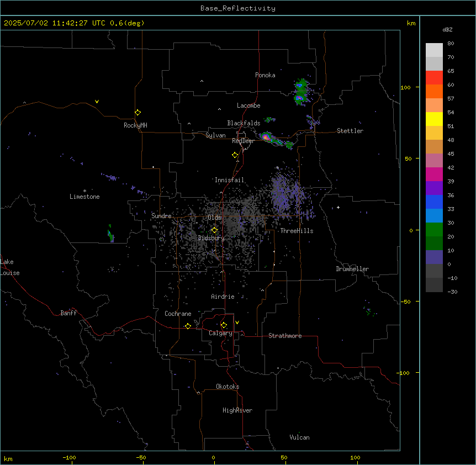
Task: Click the Airdrie city label
Action: point(223,297)
